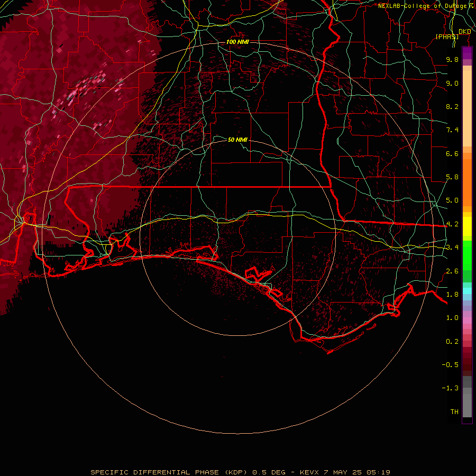Image resolution: width=476 pixels, height=476 pixels.
Task: Click the 1.0 value on the color scale
Action: pyautogui.click(x=452, y=318)
